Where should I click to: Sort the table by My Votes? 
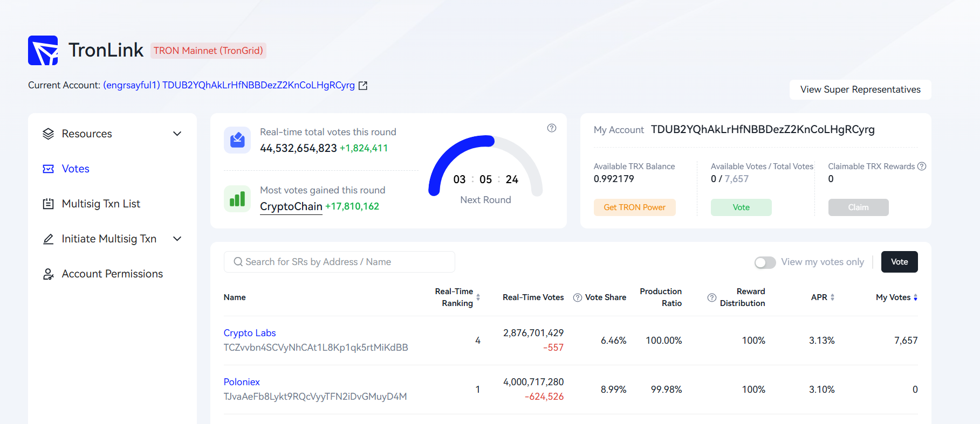(915, 297)
